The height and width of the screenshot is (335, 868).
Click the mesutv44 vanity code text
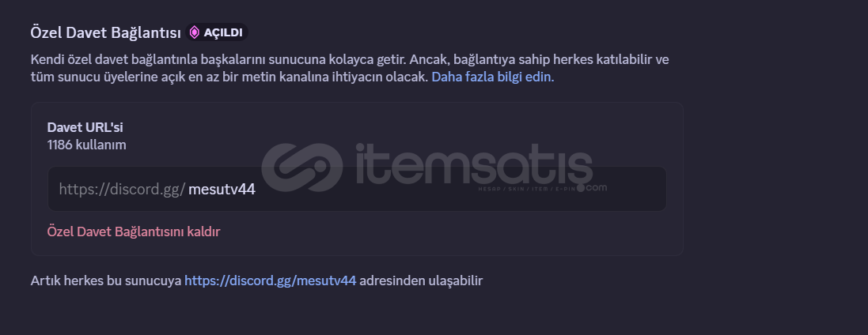pos(222,189)
